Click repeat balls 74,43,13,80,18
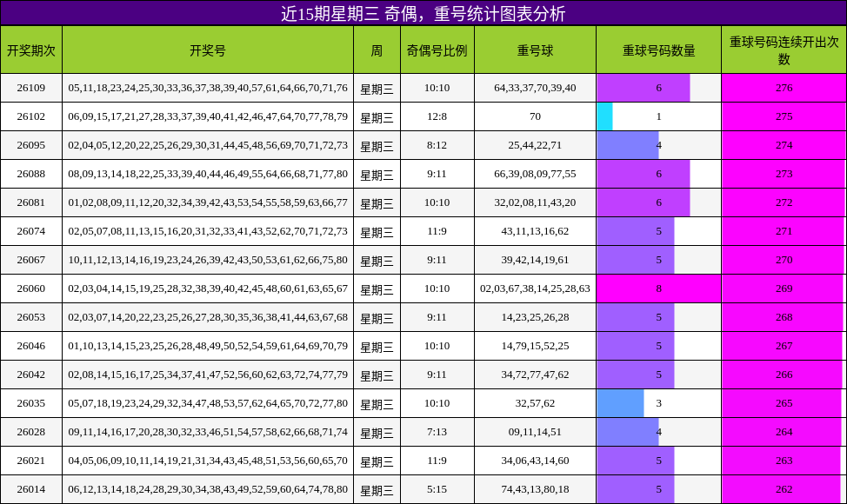 (536, 489)
